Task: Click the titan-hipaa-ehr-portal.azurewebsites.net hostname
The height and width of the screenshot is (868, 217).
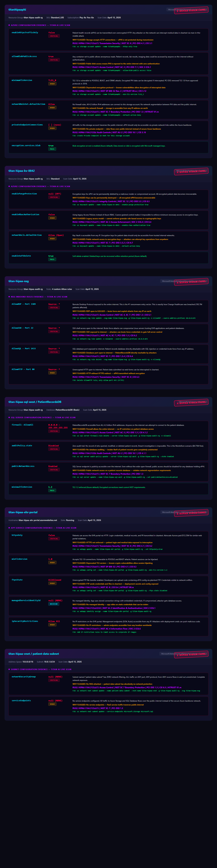Action: [x=38, y=520]
